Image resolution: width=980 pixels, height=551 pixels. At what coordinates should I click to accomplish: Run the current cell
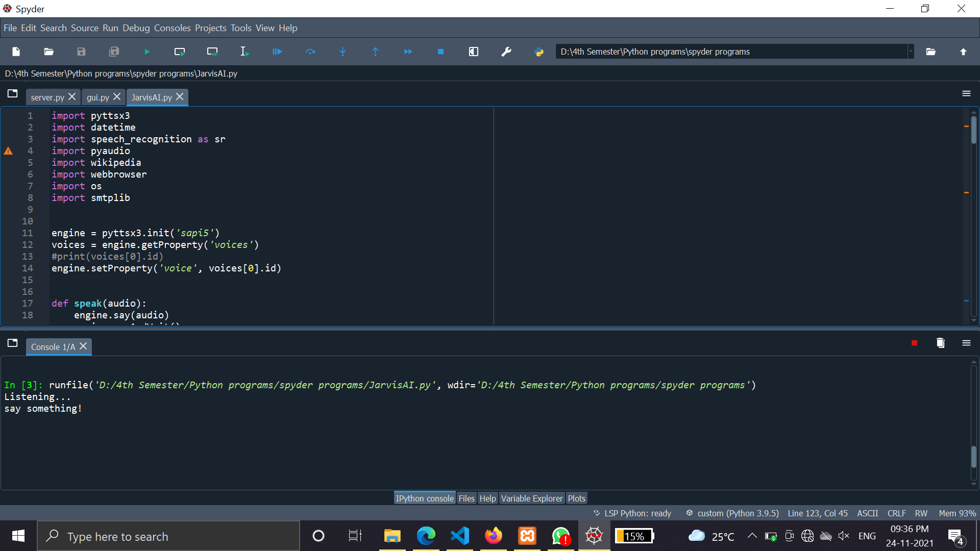(180, 52)
